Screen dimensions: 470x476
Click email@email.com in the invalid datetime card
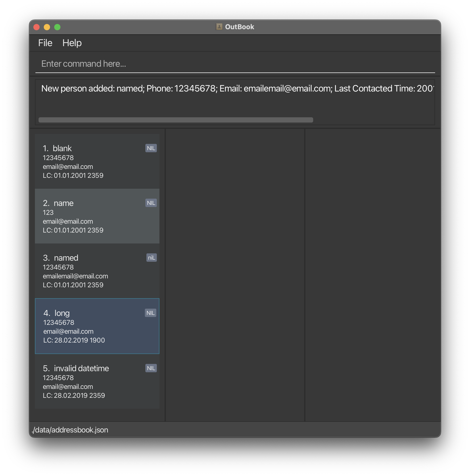pyautogui.click(x=68, y=387)
